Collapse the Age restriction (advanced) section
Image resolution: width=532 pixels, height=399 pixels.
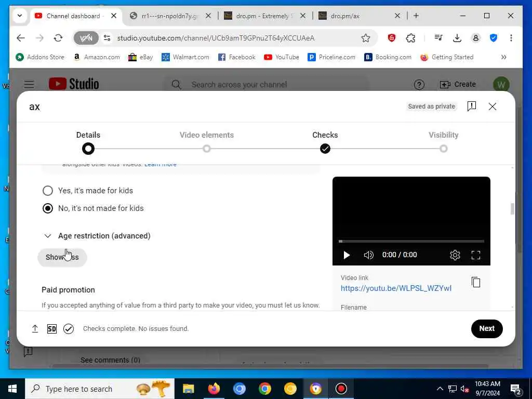click(x=48, y=236)
